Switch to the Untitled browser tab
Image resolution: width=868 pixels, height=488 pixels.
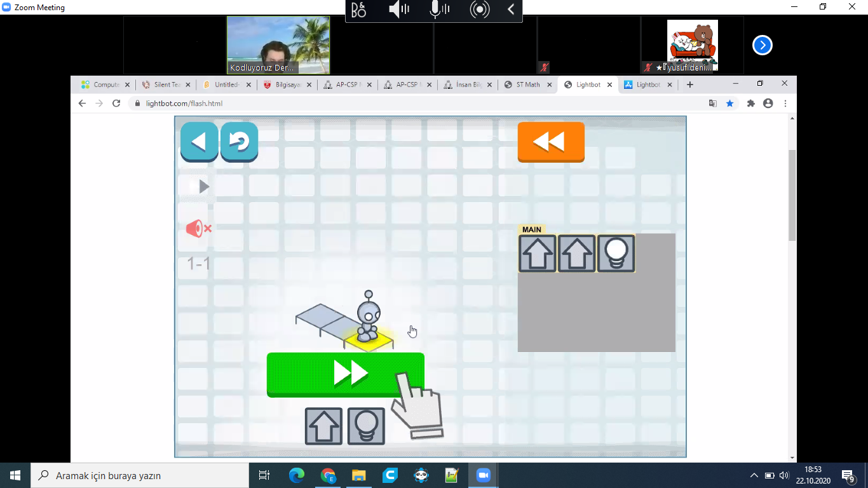pos(227,85)
